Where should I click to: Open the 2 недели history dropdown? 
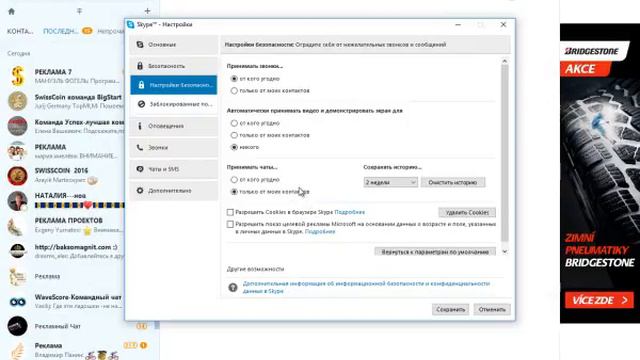[390, 182]
